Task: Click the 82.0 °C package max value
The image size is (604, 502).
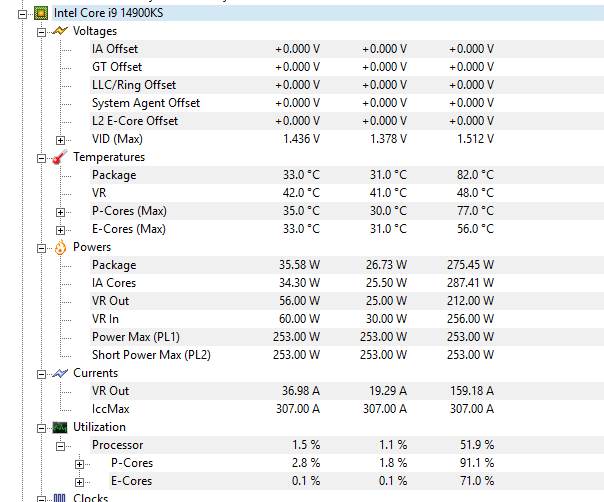Action: (475, 175)
